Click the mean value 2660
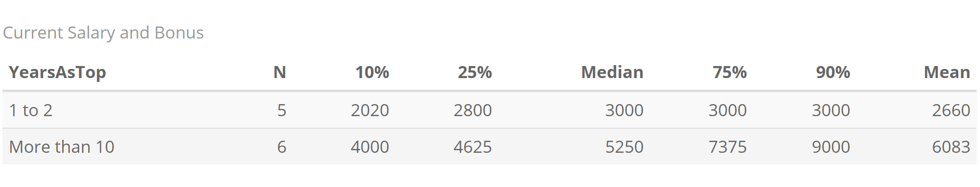The width and height of the screenshot is (980, 187). [951, 110]
